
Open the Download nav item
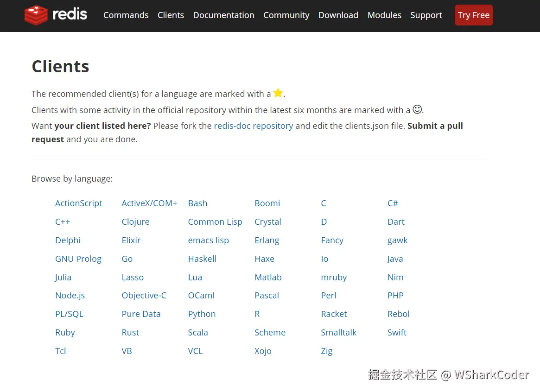point(338,15)
